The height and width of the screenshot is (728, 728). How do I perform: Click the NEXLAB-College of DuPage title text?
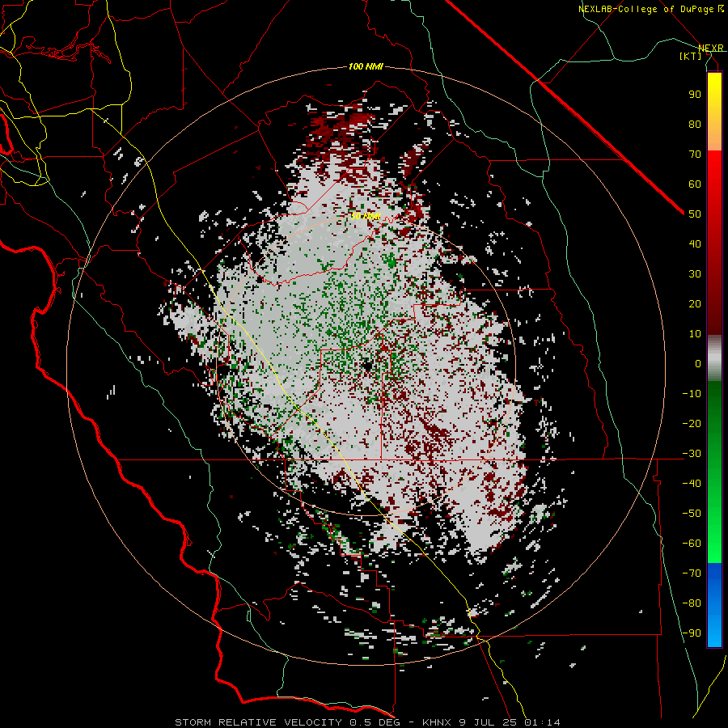tap(646, 9)
